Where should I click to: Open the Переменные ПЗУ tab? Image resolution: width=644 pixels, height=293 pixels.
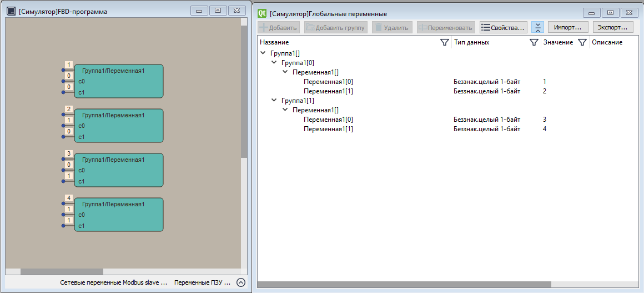202,282
